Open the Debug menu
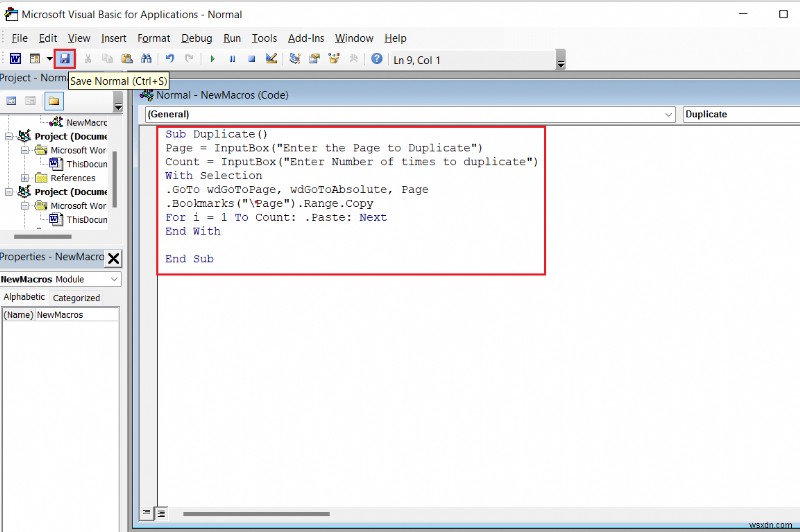This screenshot has width=800, height=532. 196,38
